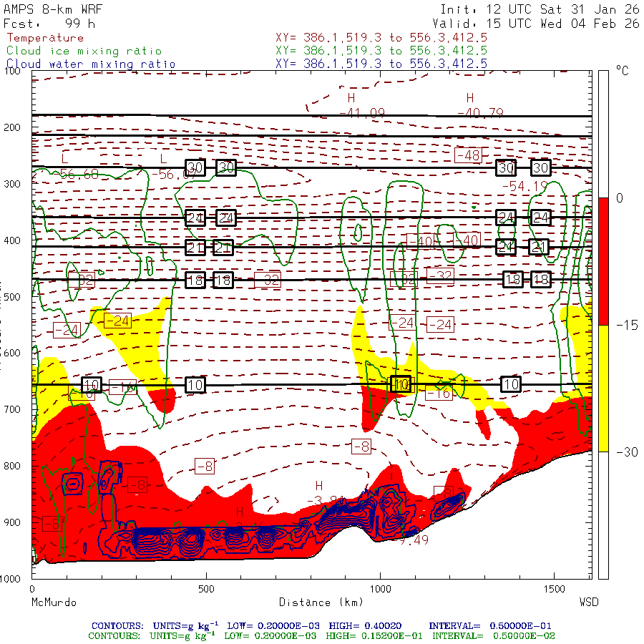
Task: Click the 'McMurdo' start location label
Action: [x=54, y=602]
